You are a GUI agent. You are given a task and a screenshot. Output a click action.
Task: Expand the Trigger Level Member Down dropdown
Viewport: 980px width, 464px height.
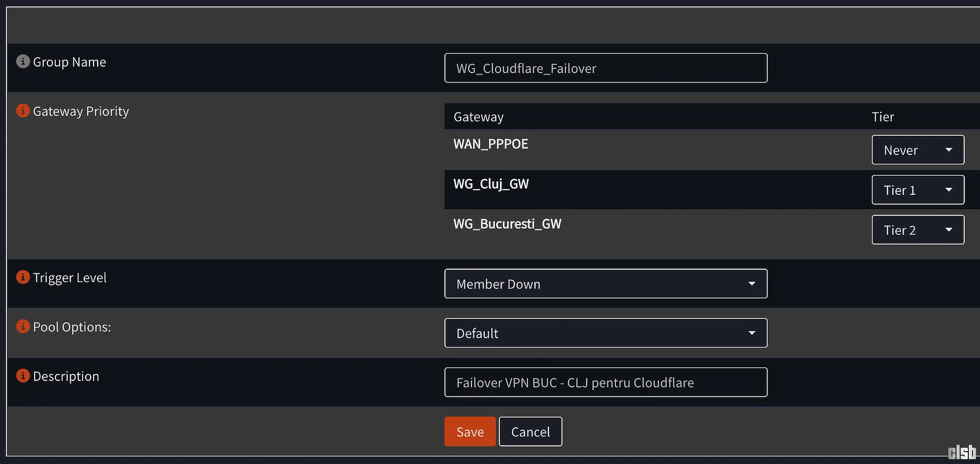(606, 284)
